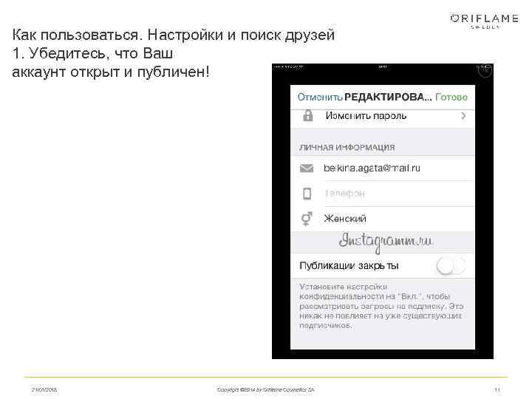532x399 pixels.
Task: Click the gender symbol icon
Action: tap(307, 219)
